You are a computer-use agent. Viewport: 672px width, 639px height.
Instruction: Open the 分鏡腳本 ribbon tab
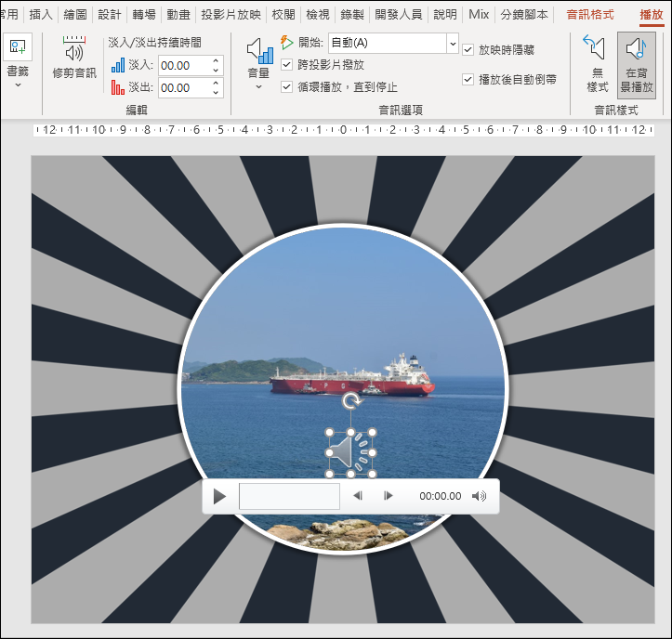point(524,15)
